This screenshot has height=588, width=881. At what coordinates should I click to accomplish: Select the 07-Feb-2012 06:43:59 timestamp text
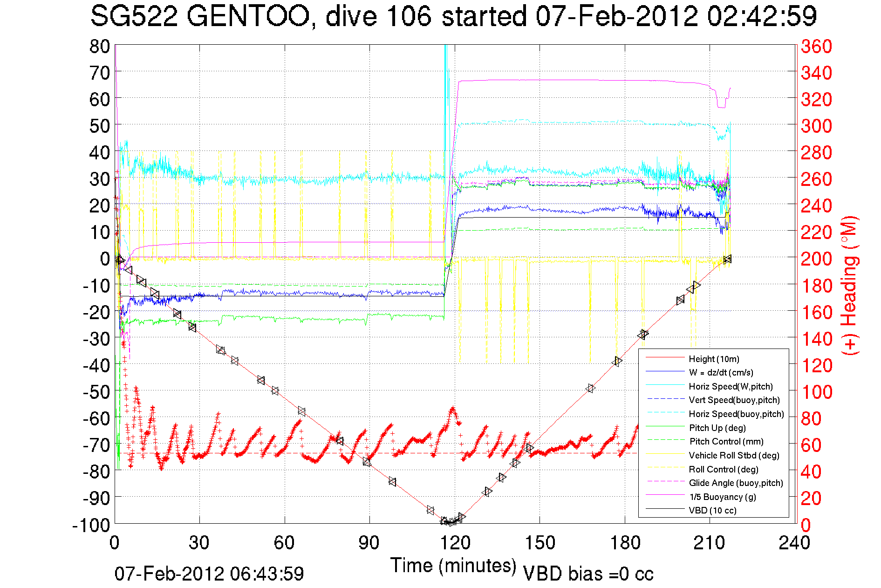[x=209, y=574]
